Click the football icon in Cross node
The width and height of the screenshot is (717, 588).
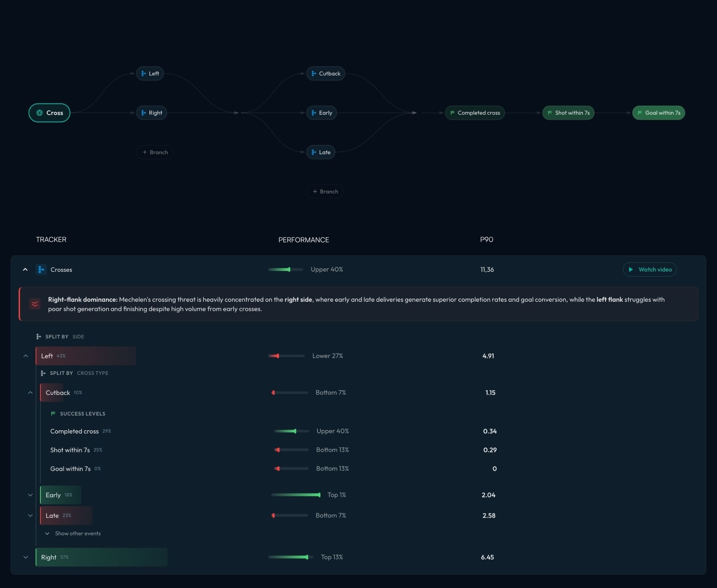coord(40,113)
